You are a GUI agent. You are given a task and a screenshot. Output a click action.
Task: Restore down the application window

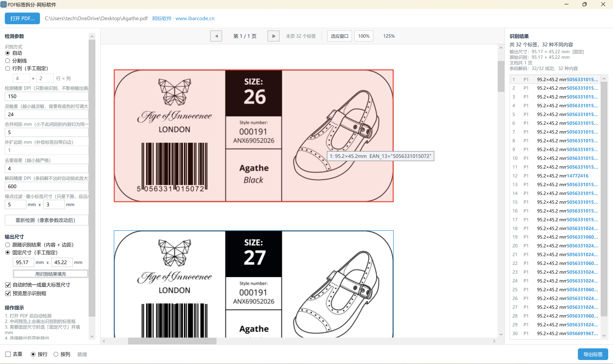click(584, 4)
